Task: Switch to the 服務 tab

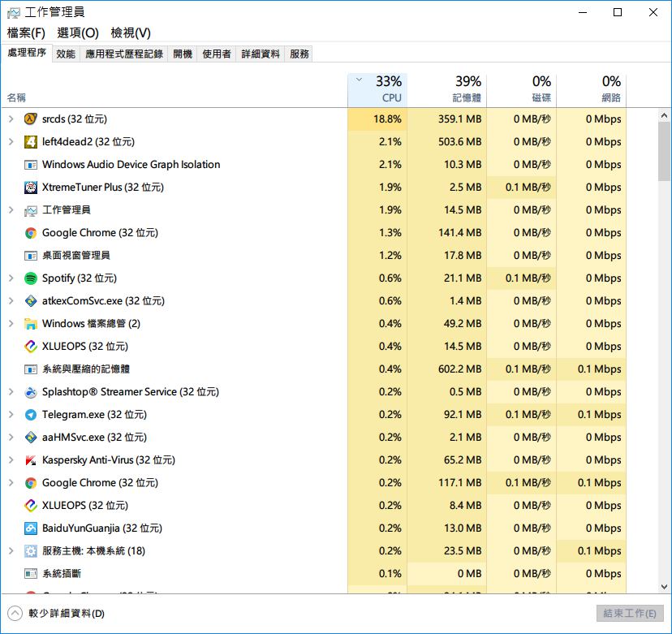Action: [x=299, y=54]
